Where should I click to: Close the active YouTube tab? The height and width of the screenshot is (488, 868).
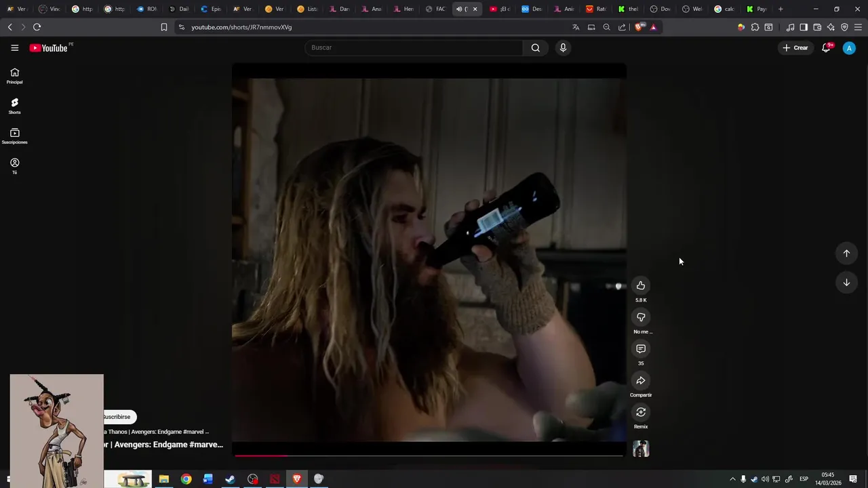click(x=475, y=9)
